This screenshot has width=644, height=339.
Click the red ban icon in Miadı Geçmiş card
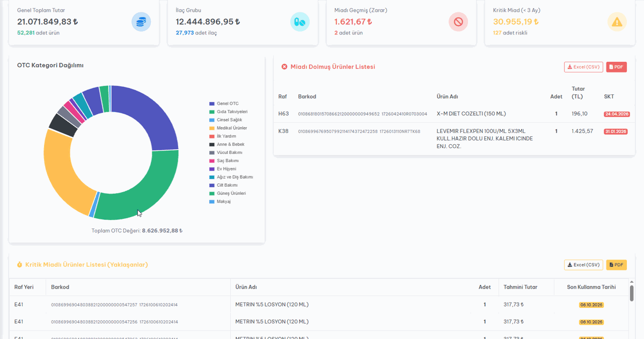[458, 22]
